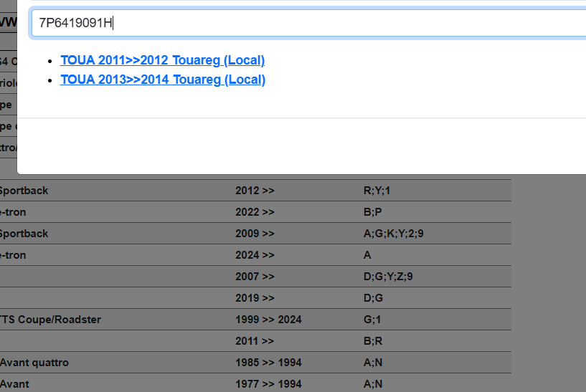Click the 1985 >> 1994 year range cell
This screenshot has height=392, width=586.
pyautogui.click(x=268, y=363)
